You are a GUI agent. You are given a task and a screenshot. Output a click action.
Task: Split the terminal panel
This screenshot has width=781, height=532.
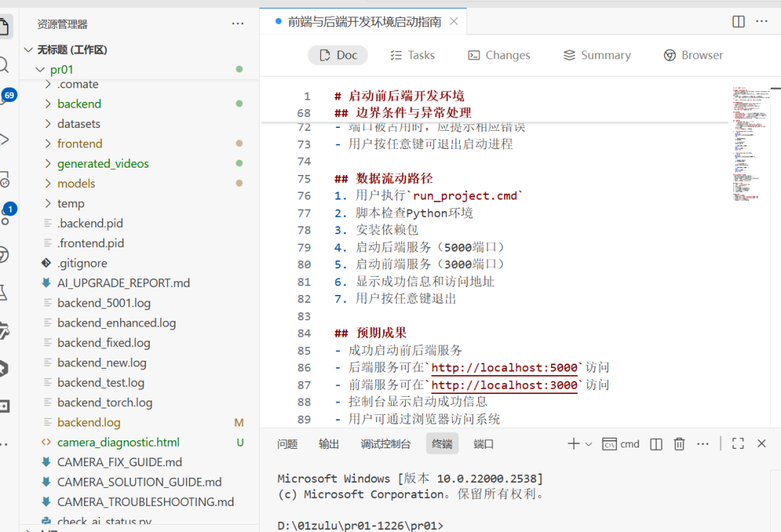pyautogui.click(x=656, y=444)
